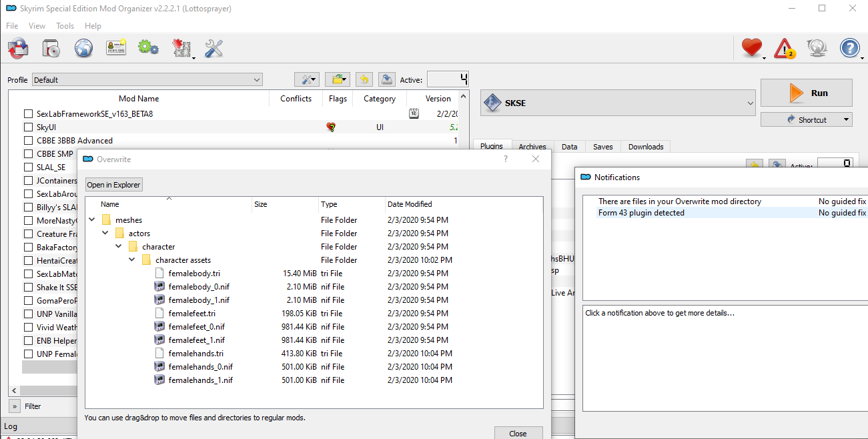Click the create backup icon
The width and height of the screenshot is (868, 439).
387,79
